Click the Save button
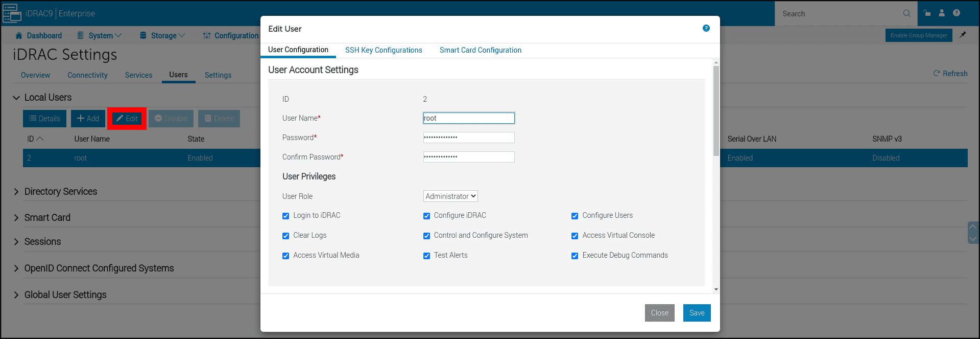Viewport: 980px width, 339px height. pos(697,313)
